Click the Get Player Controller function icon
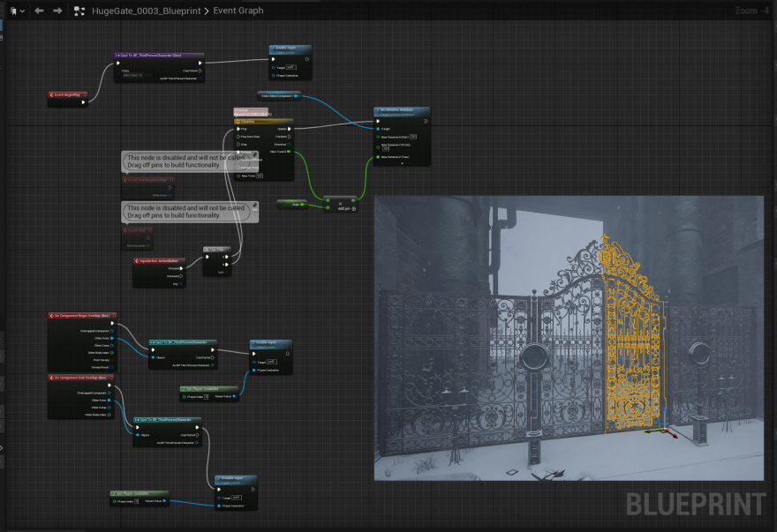 [x=184, y=388]
